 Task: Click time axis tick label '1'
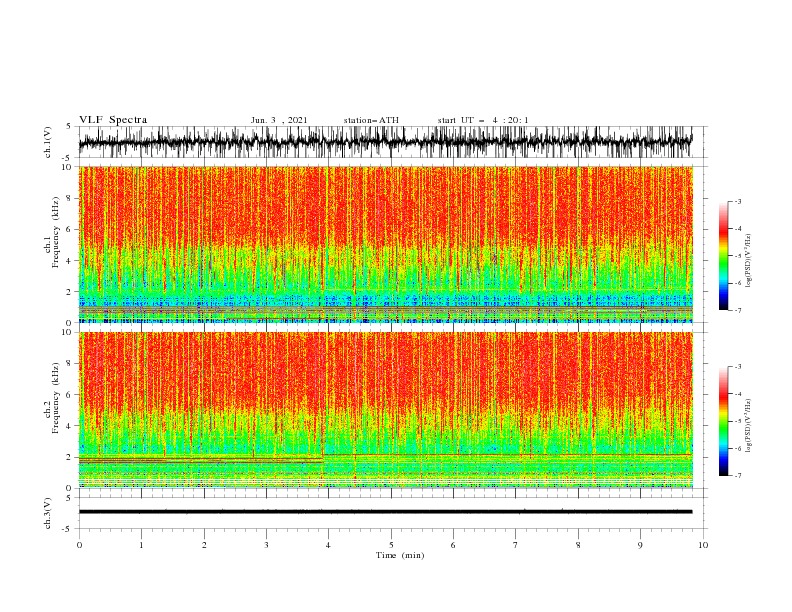pyautogui.click(x=141, y=545)
